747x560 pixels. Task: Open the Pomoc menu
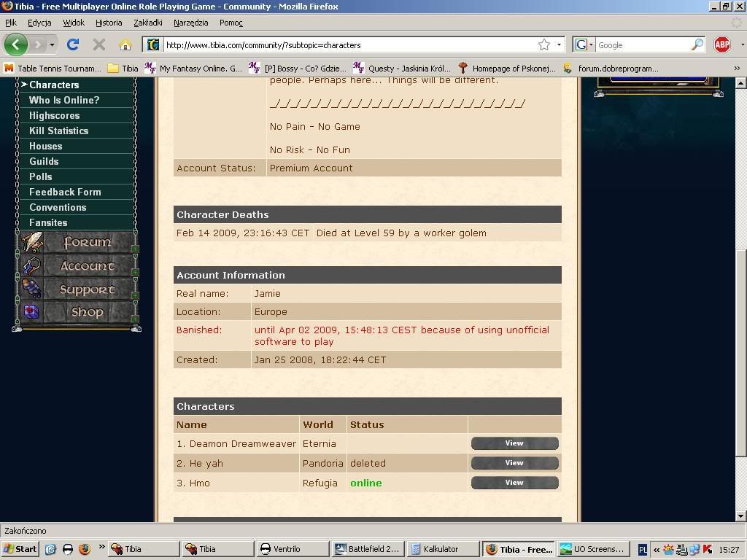(x=231, y=23)
